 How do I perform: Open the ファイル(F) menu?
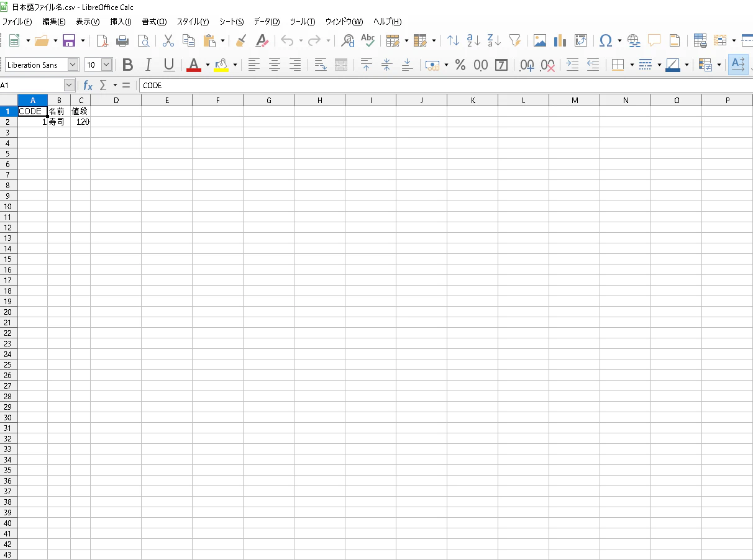17,22
